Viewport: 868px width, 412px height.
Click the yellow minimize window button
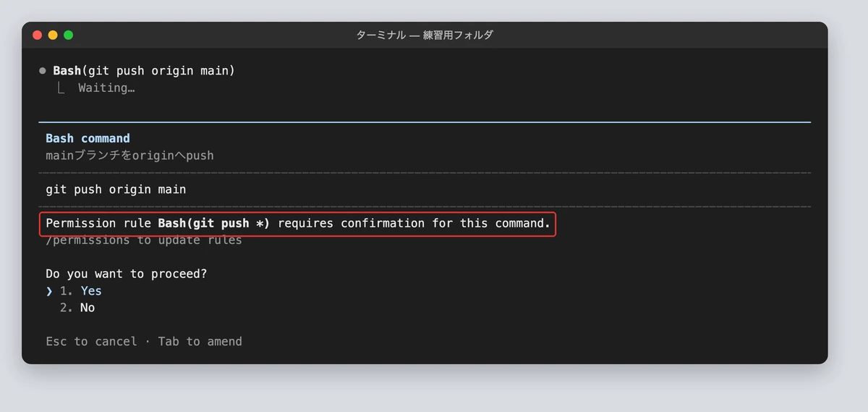[x=53, y=35]
